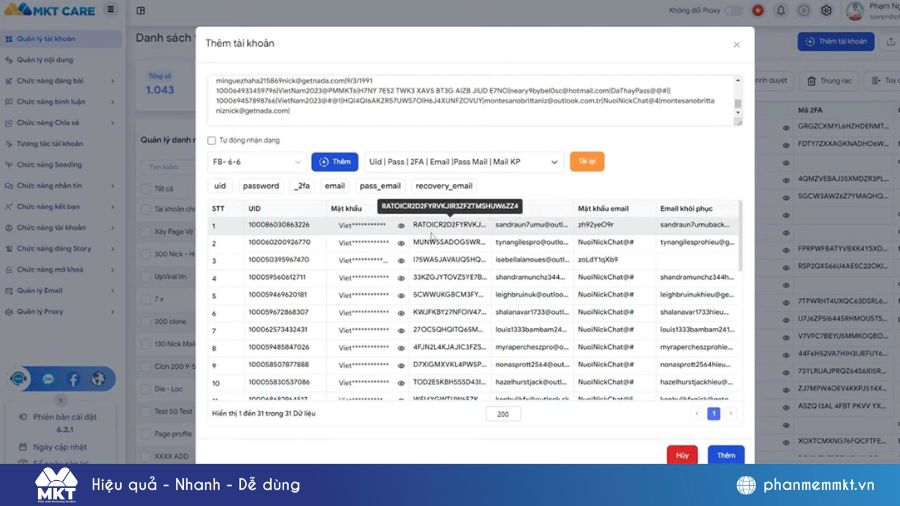Select the recovery_email field tag
Image resolution: width=900 pixels, height=506 pixels.
point(444,186)
